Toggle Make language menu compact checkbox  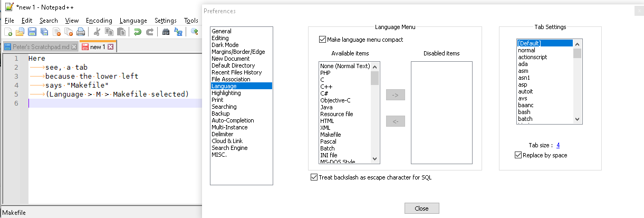click(323, 40)
